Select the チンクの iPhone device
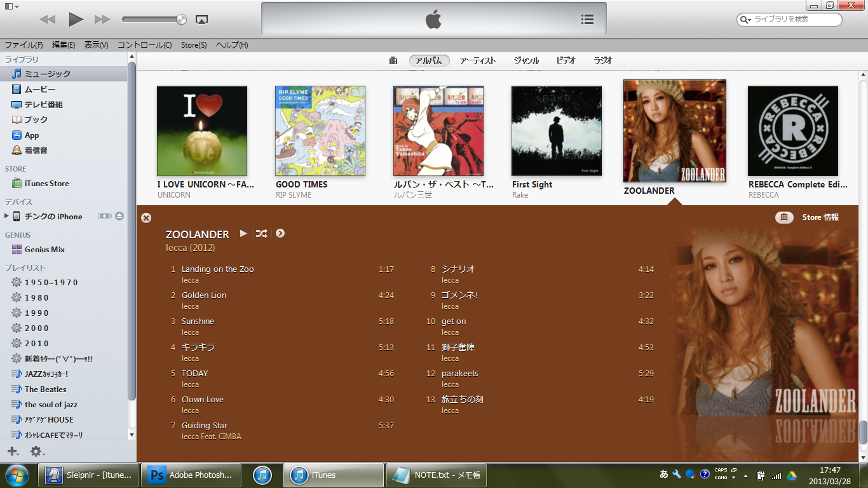868x488 pixels. point(53,216)
